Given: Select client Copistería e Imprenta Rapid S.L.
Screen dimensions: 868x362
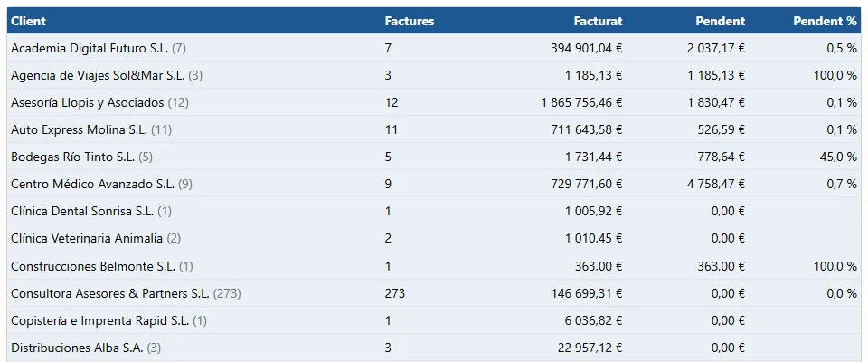Looking at the screenshot, I should 100,320.
